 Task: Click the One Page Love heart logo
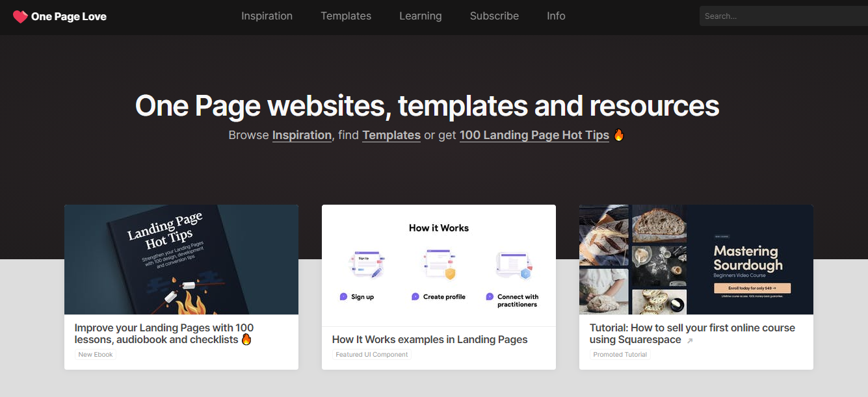coord(20,17)
